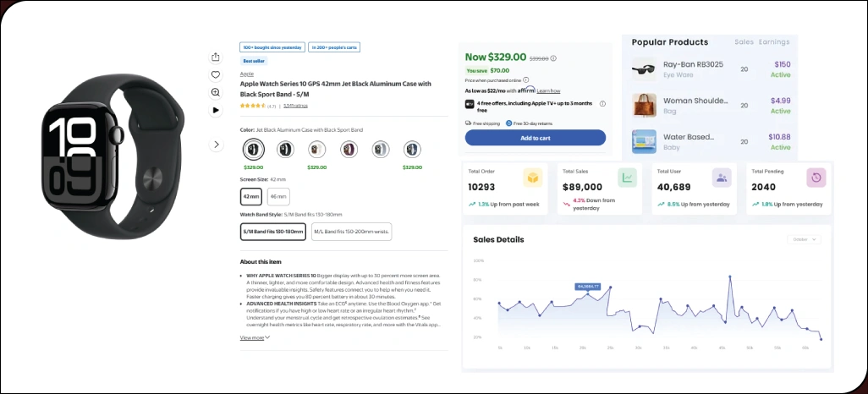Screen dimensions: 868x394
Task: Choose S/M Band fits 130-180mm option
Action: (273, 232)
